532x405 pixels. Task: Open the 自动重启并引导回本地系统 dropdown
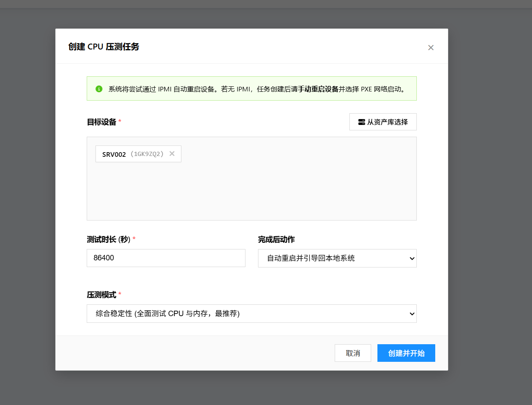[x=331, y=258]
